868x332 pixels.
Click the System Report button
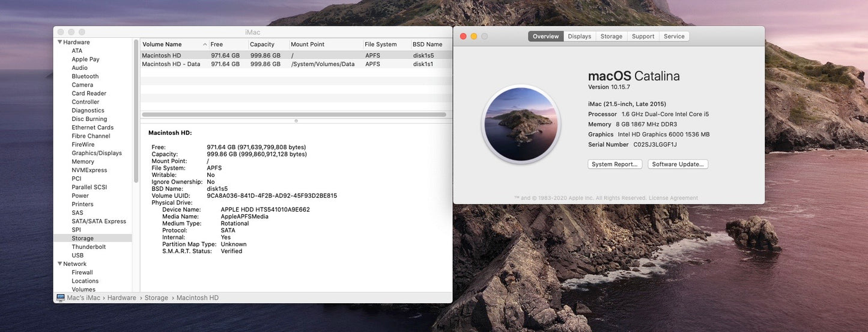(x=615, y=164)
